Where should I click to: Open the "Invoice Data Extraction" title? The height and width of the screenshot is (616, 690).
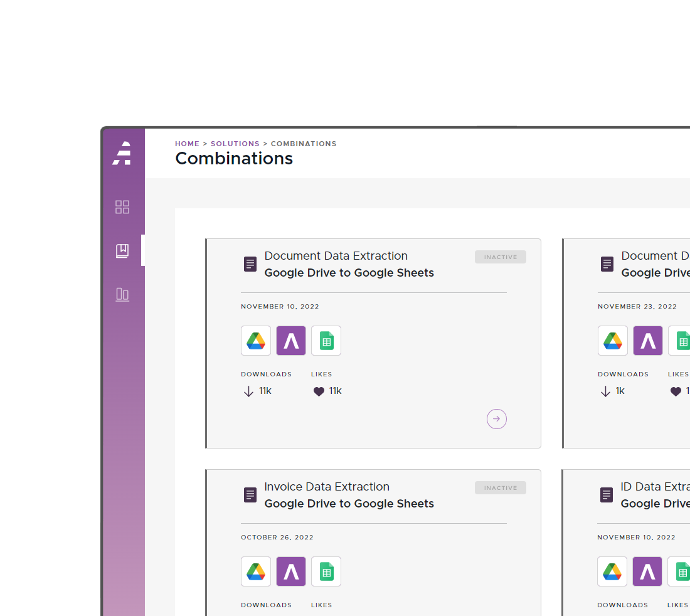[x=327, y=487]
